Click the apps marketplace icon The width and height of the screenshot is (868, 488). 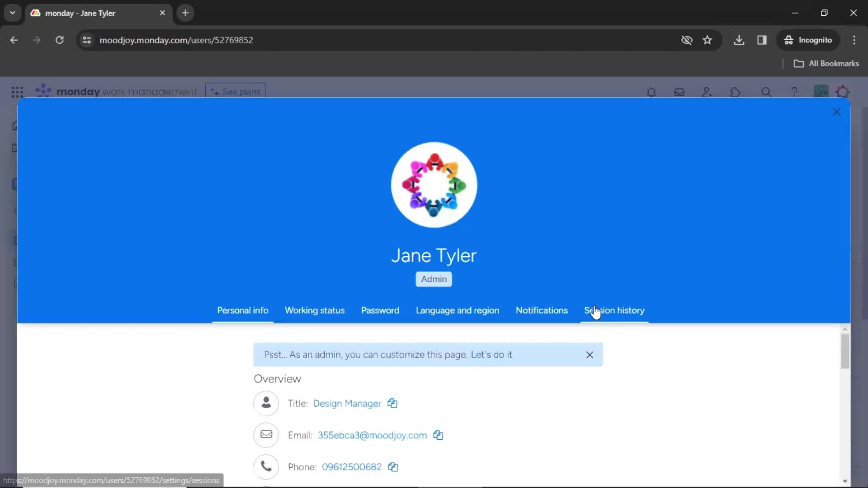click(736, 92)
